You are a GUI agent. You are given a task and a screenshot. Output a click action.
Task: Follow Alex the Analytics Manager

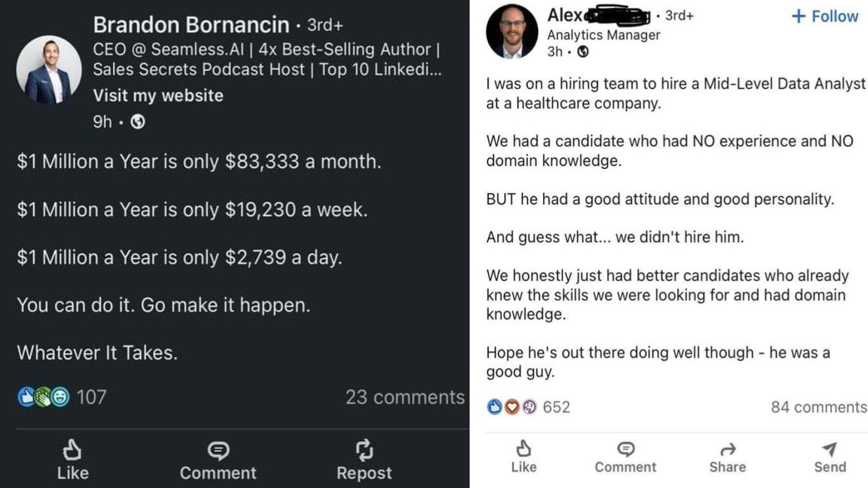[824, 16]
